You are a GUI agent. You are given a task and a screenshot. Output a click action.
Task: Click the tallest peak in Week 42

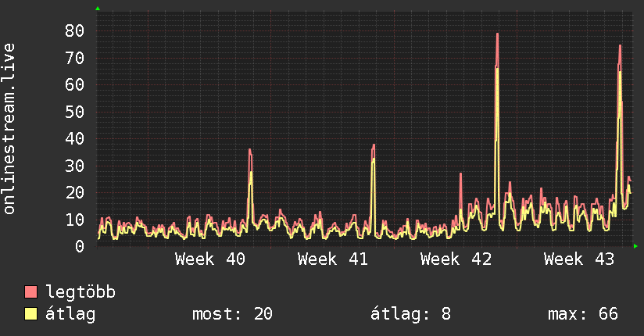point(497,34)
